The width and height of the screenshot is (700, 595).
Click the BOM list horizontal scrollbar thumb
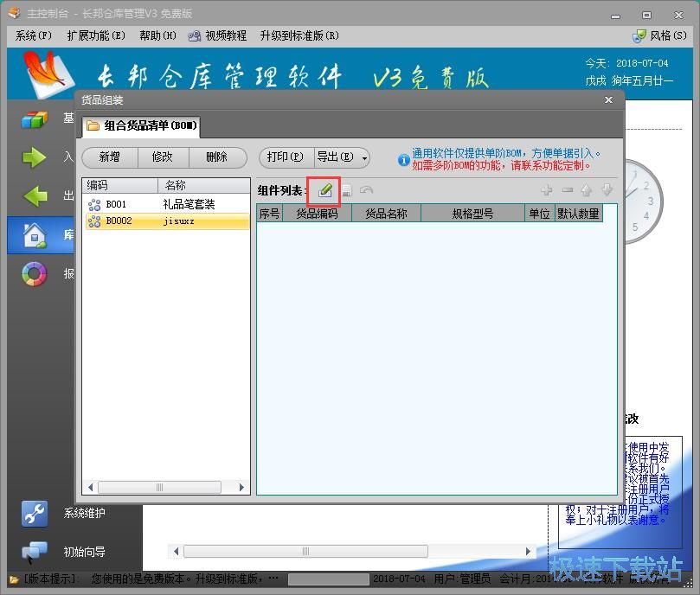159,488
